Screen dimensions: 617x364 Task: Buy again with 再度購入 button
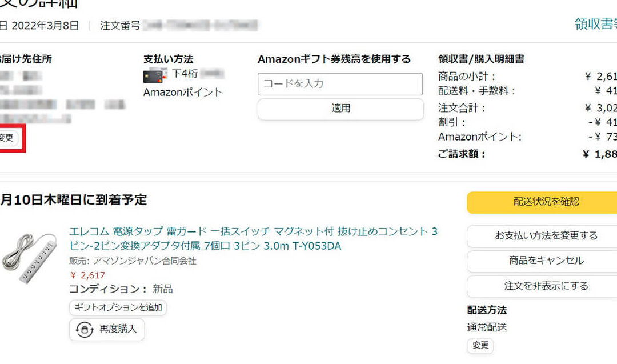point(107,329)
